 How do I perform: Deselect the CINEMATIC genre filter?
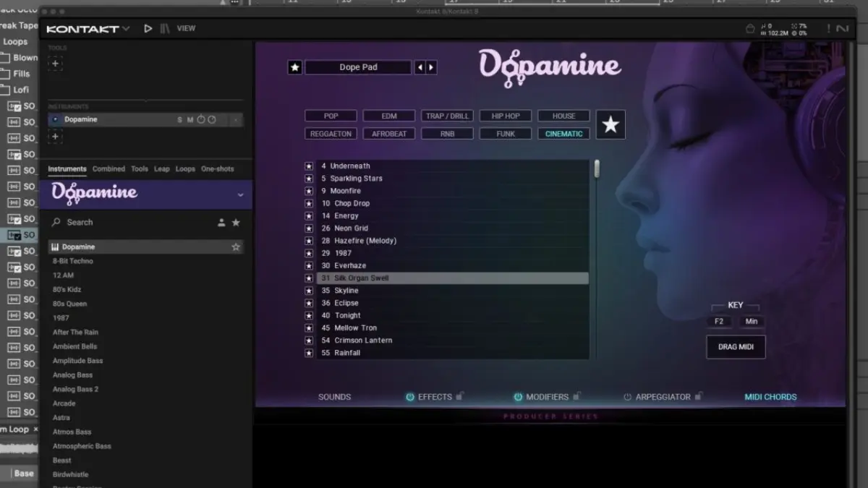563,134
